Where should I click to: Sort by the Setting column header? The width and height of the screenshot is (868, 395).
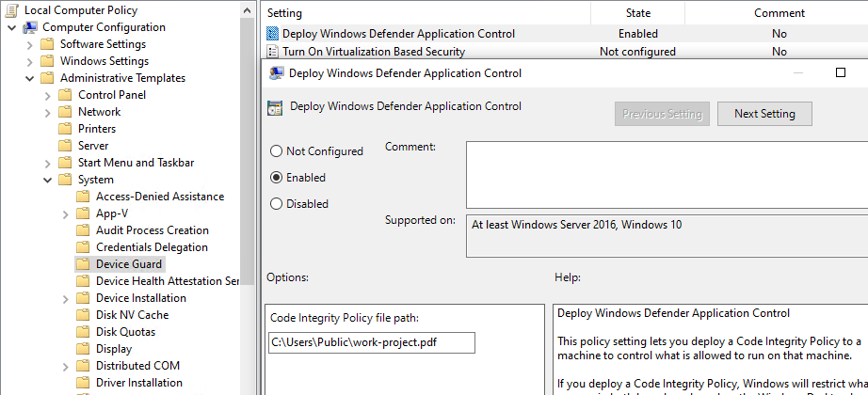tap(426, 13)
